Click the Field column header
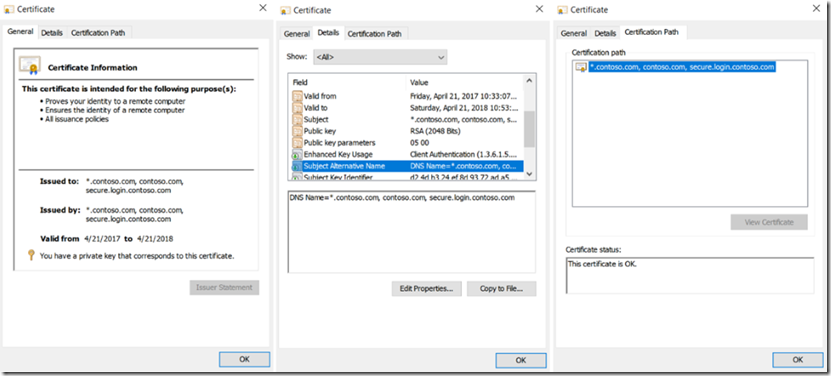831x376 pixels. [348, 82]
